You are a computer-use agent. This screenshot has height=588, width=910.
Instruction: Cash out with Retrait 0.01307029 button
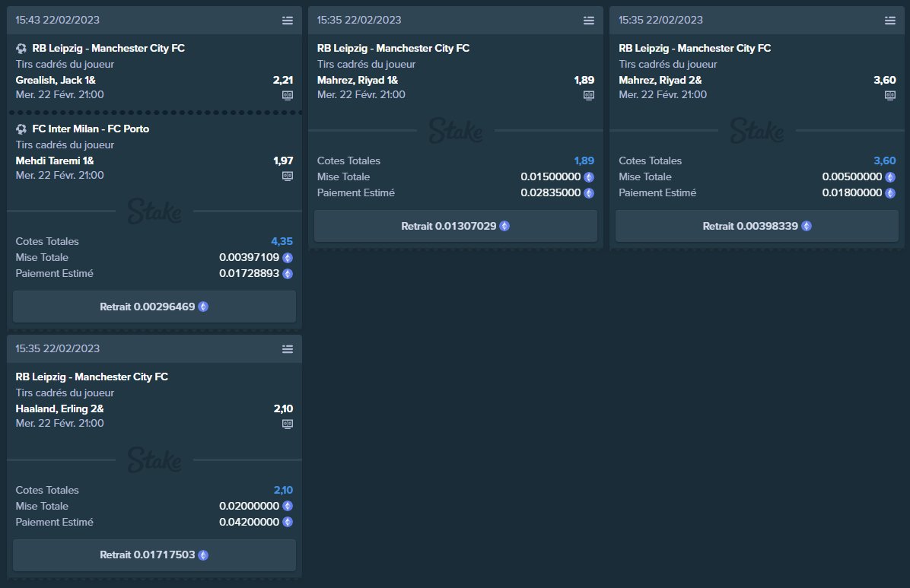click(456, 226)
